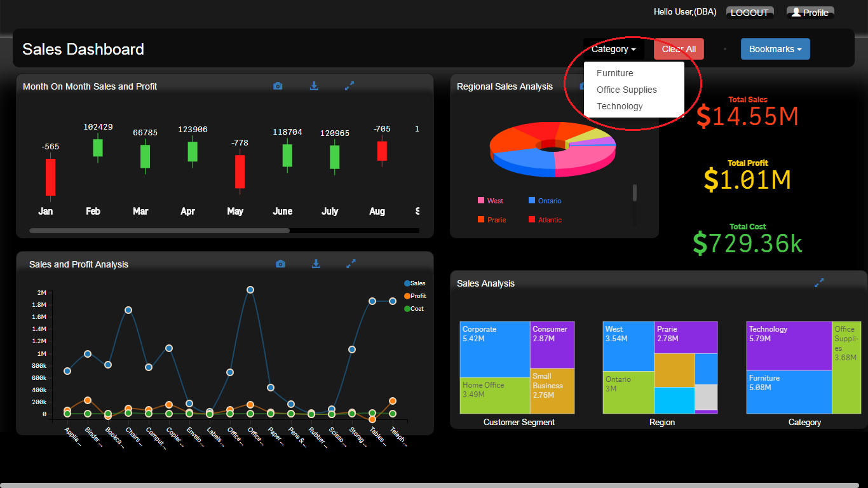
Task: Open the Bookmarks dropdown
Action: pyautogui.click(x=775, y=49)
